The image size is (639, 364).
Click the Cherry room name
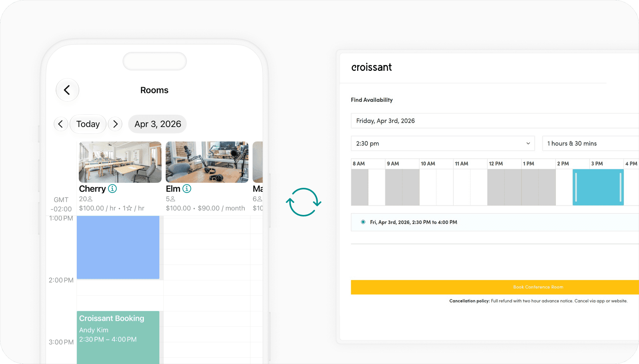coord(92,189)
